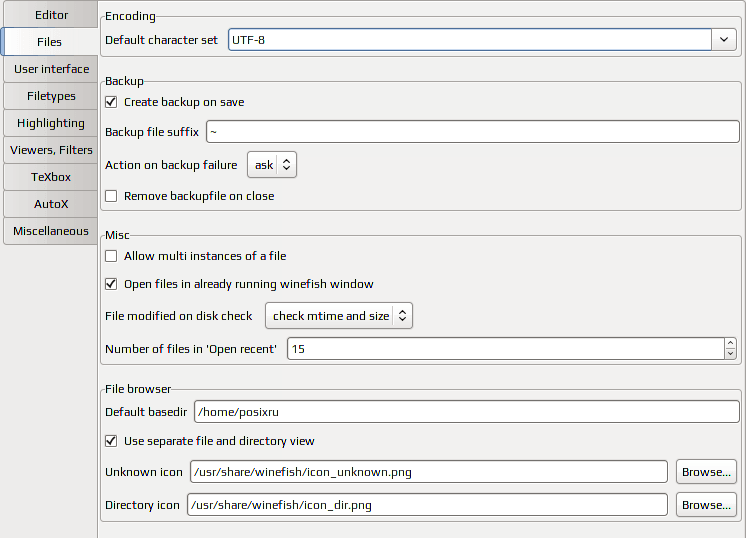
Task: Open the AutoX tab
Action: tap(51, 204)
